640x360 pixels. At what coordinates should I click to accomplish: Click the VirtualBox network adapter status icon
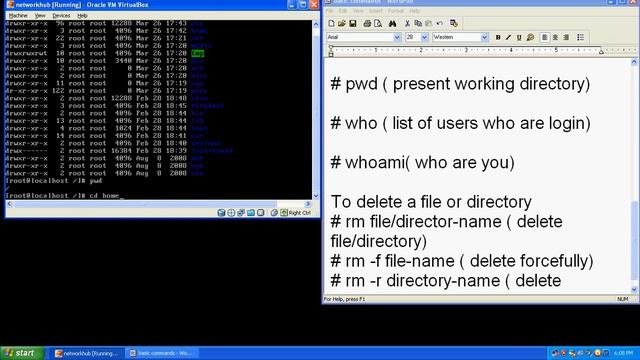tap(241, 213)
